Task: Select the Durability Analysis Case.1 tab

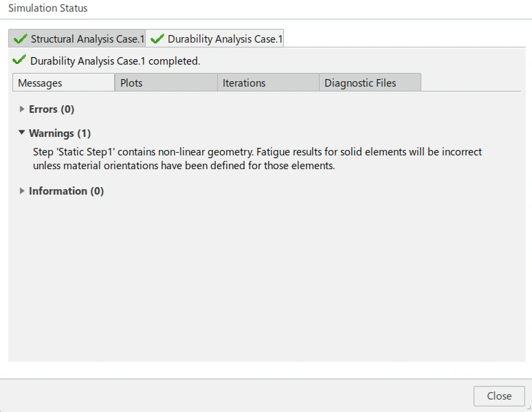Action: 214,39
